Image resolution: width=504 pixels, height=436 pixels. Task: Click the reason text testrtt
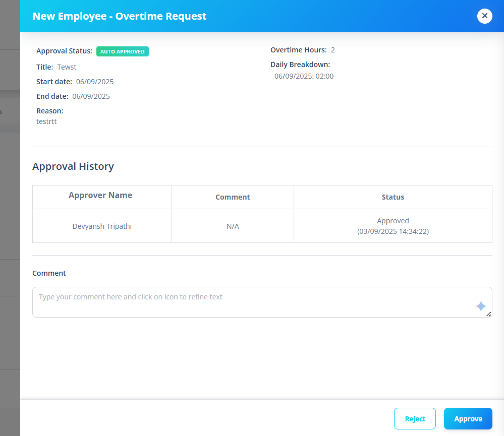pos(46,121)
